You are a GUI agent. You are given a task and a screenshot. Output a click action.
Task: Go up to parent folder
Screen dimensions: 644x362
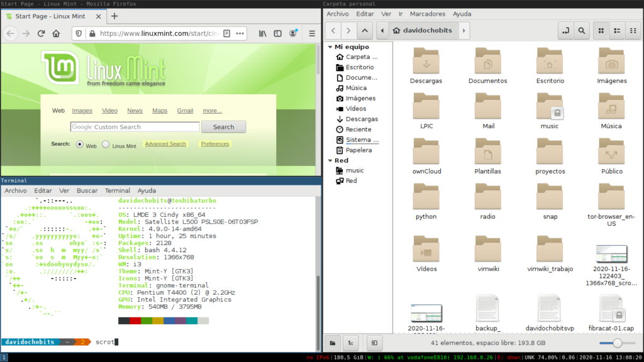tap(365, 30)
